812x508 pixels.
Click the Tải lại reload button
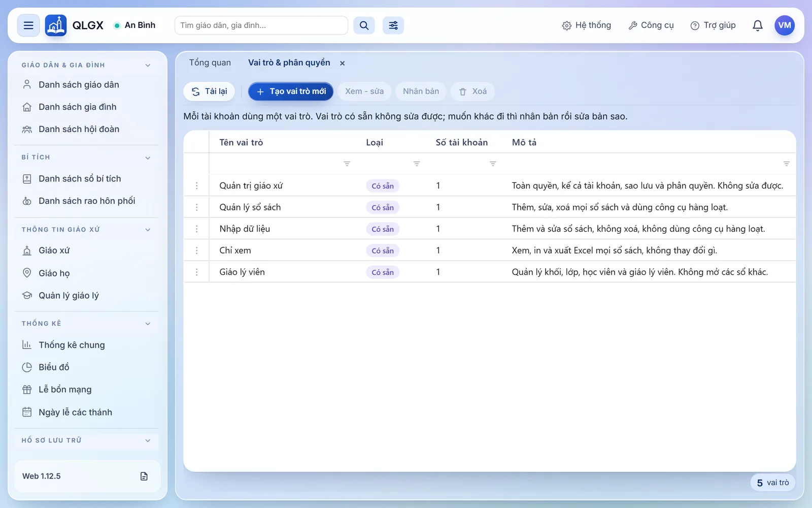pyautogui.click(x=209, y=91)
